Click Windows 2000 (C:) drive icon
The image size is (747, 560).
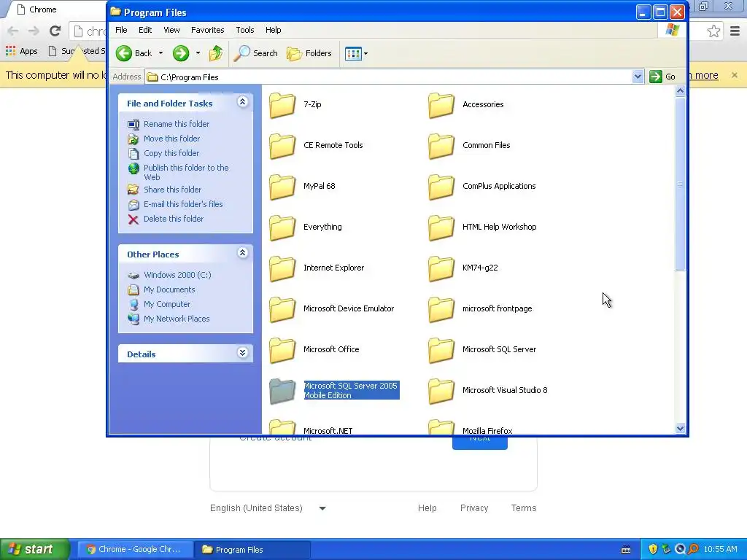click(133, 275)
